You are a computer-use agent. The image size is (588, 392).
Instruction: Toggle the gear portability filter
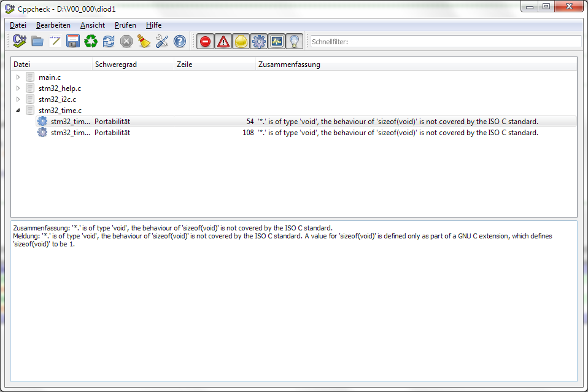pyautogui.click(x=259, y=41)
